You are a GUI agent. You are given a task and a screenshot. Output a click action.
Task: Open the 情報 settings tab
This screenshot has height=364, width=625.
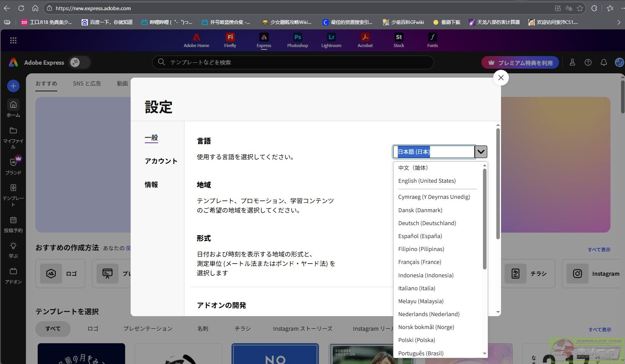point(151,185)
